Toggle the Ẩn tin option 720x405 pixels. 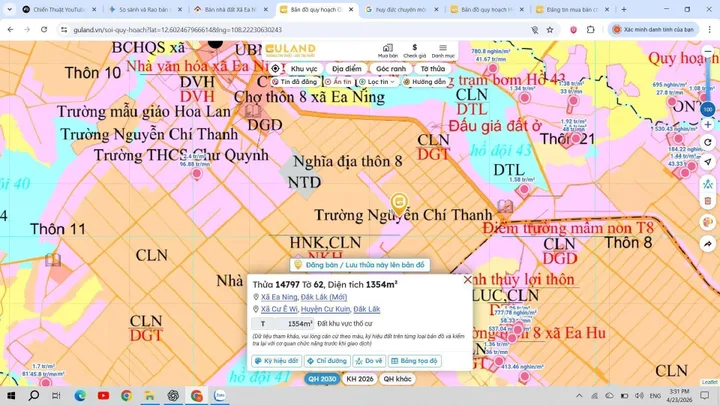(x=338, y=82)
